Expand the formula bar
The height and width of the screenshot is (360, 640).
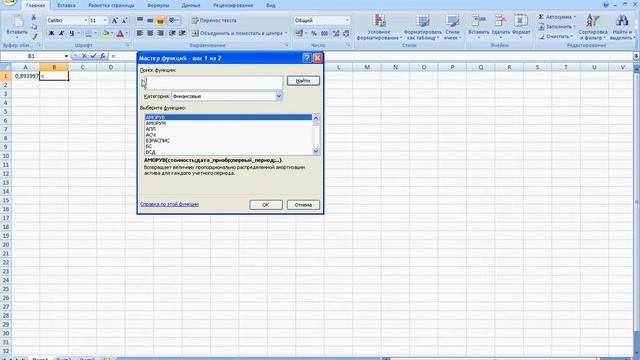(636, 56)
